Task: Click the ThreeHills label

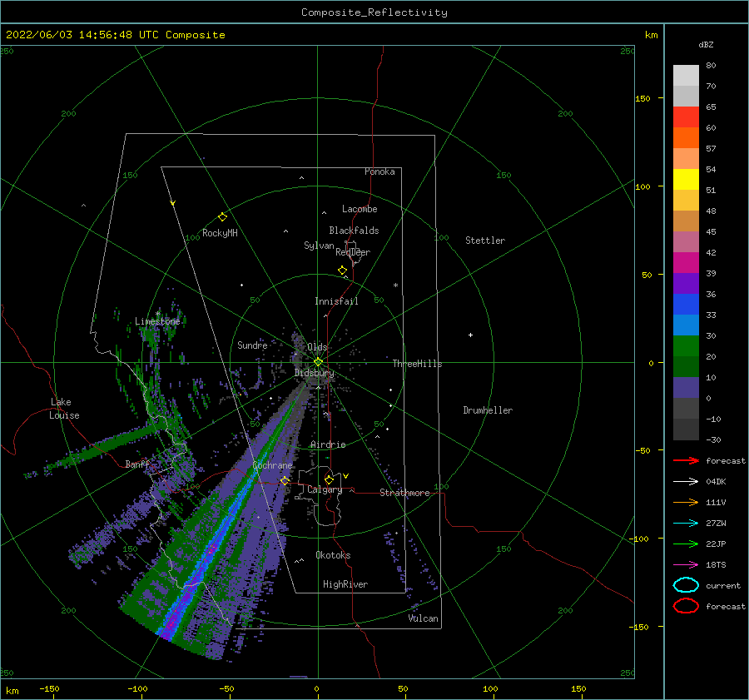Action: click(x=417, y=364)
